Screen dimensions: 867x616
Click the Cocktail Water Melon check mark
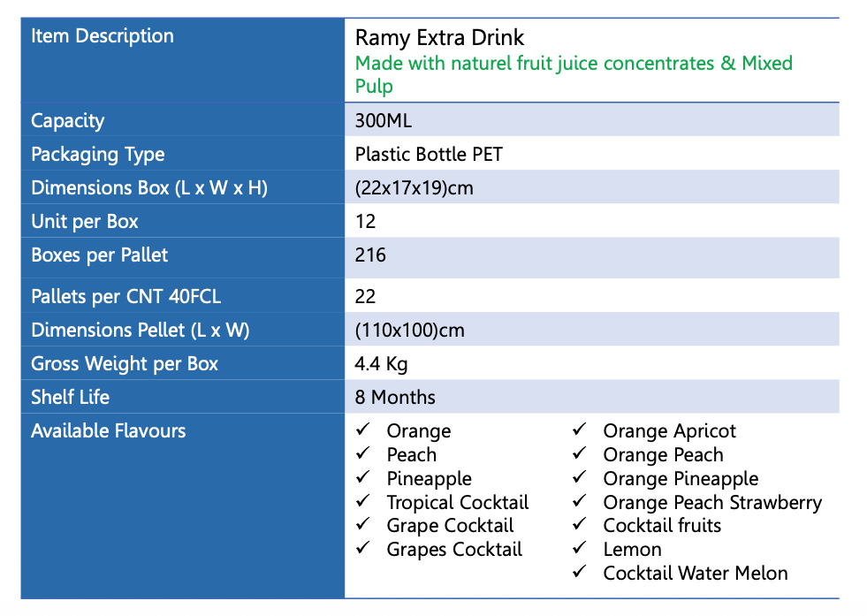[580, 573]
